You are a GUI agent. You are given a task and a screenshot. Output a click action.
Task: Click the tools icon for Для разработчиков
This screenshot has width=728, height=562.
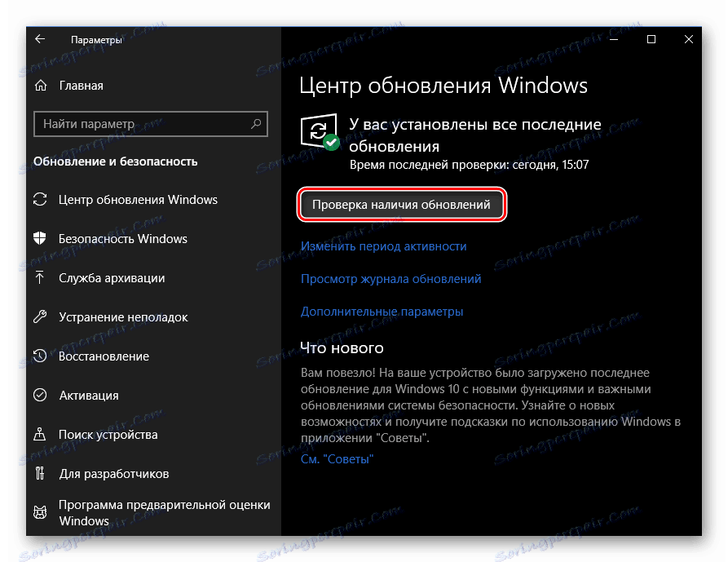[x=40, y=473]
